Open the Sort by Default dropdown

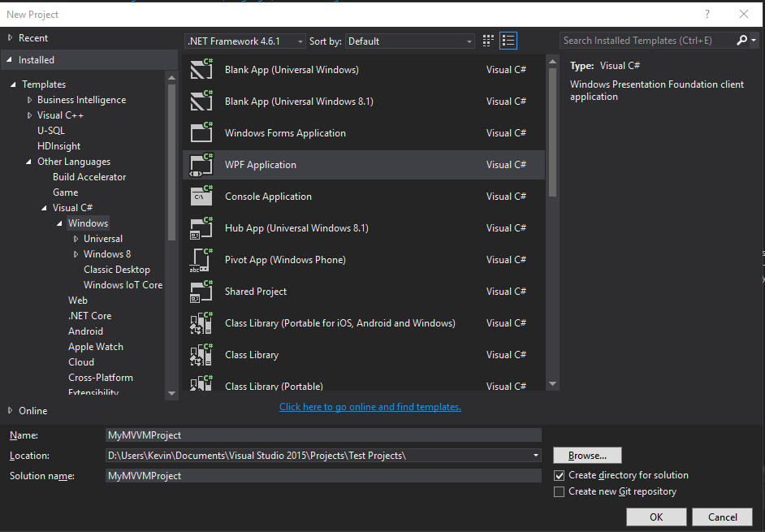[x=469, y=41]
